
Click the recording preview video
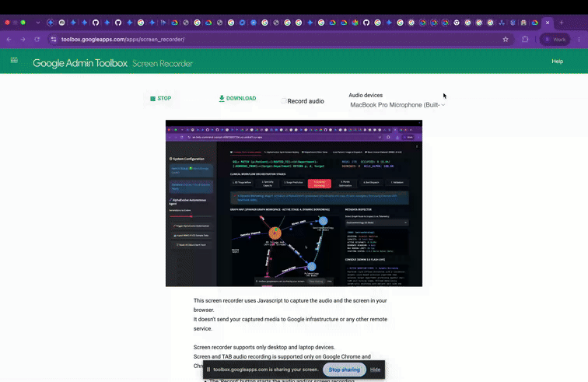294,203
